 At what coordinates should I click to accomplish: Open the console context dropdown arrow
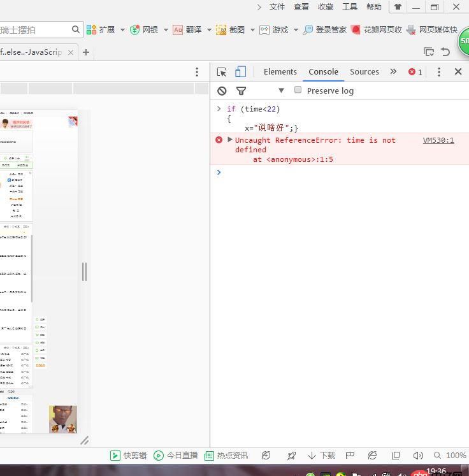coord(281,90)
